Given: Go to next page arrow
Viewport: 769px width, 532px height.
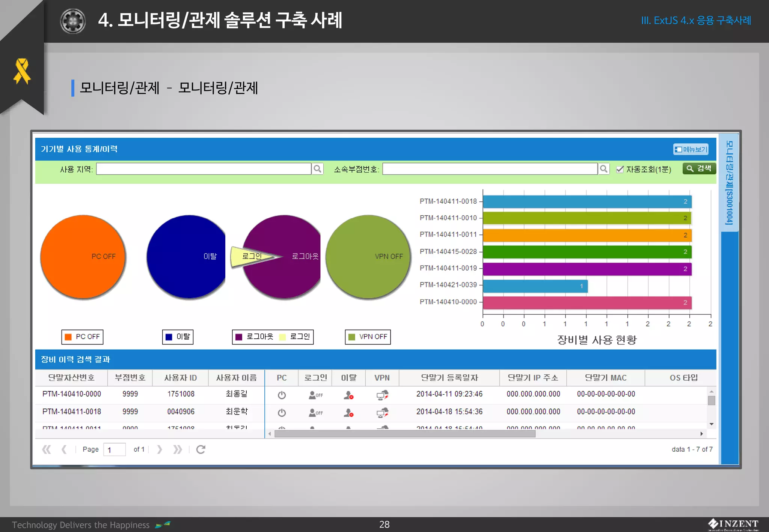Looking at the screenshot, I should coord(160,449).
